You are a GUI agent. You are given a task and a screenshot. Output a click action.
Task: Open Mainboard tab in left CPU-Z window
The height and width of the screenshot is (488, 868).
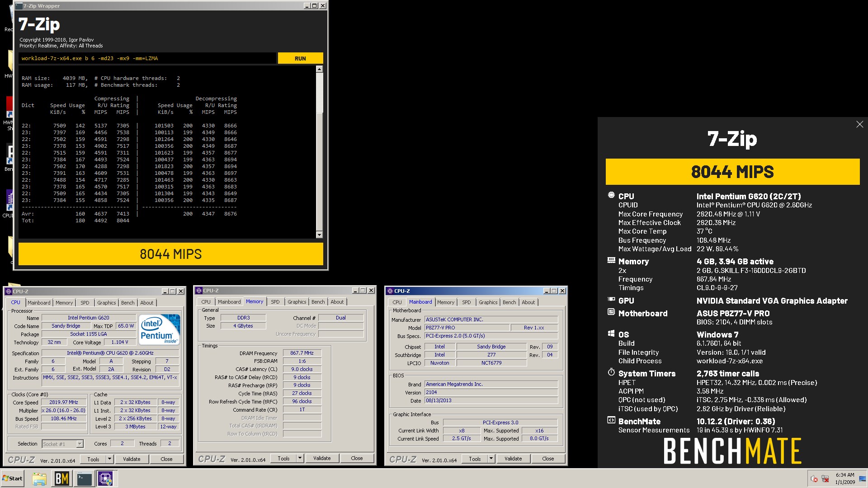39,303
